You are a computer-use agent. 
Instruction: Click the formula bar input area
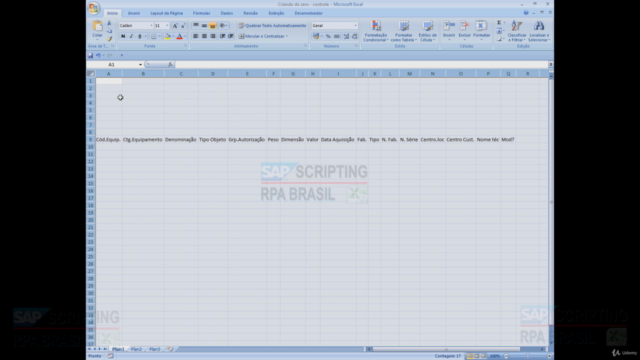click(x=361, y=64)
